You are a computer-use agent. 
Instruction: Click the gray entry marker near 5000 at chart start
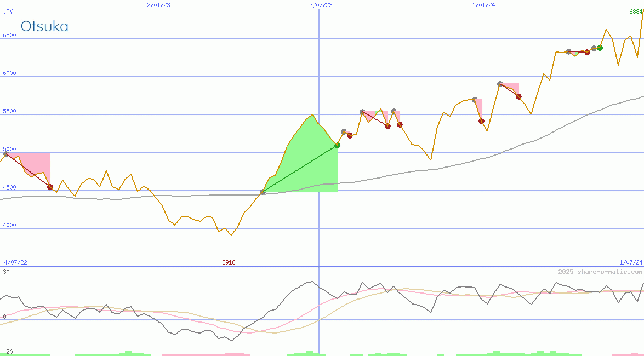[x=5, y=154]
